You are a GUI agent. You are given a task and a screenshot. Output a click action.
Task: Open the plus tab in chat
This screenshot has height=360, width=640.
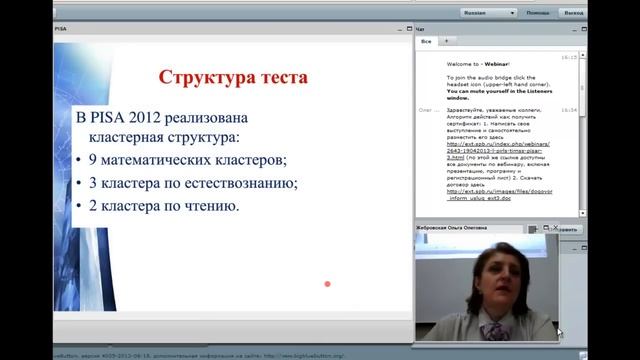point(447,41)
